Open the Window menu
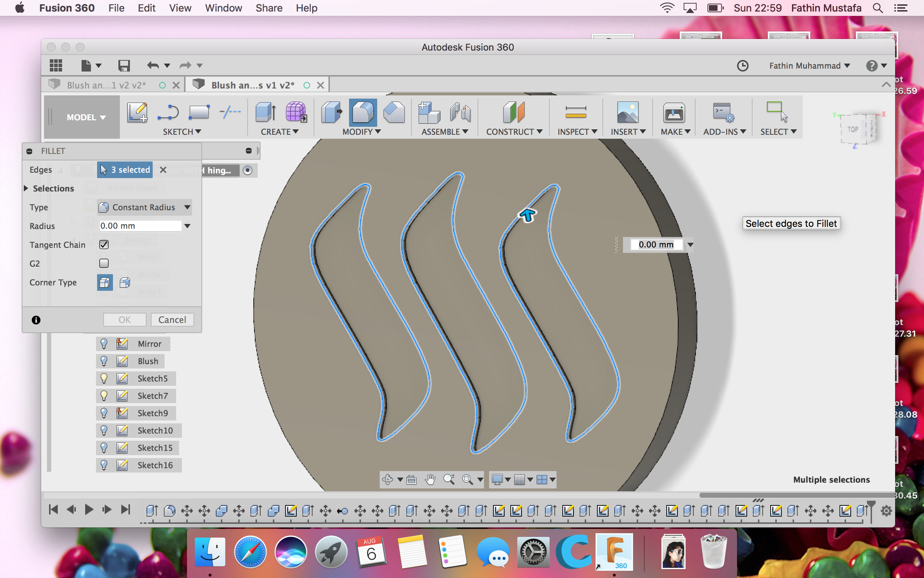 coord(223,8)
